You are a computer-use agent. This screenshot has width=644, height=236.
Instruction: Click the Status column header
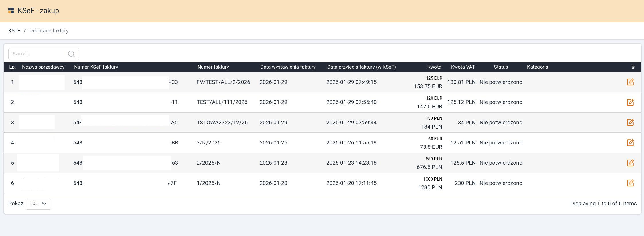tap(501, 67)
